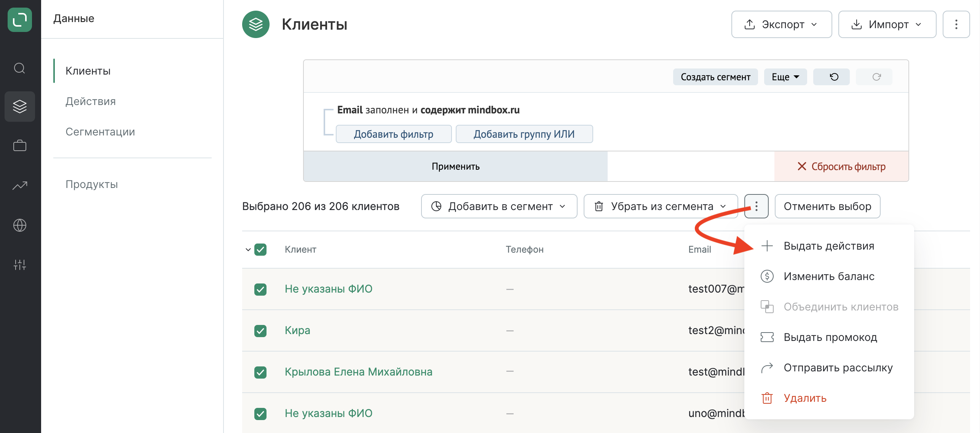Choose Удалить from the menu

(829, 398)
